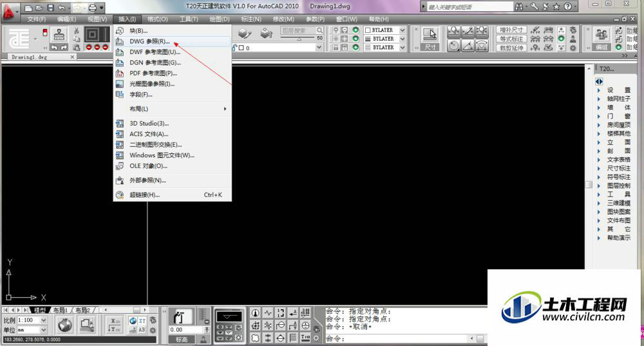Click the help question mark icon
Viewport: 644px width, 346px height.
coord(567,6)
